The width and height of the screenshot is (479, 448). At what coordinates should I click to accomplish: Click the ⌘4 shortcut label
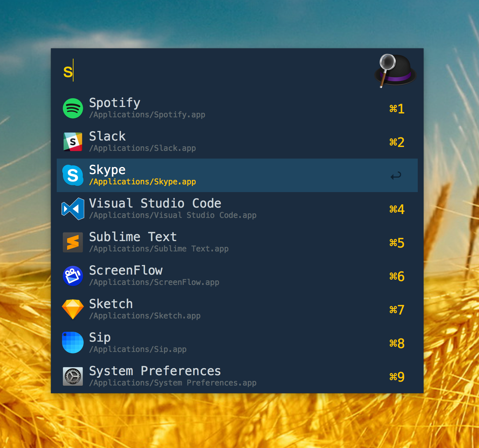(x=397, y=209)
